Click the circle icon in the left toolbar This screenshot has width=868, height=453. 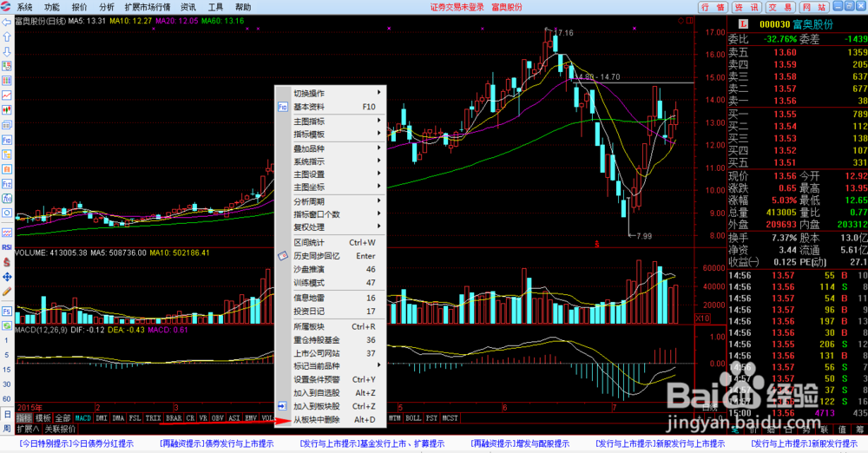coord(7,213)
